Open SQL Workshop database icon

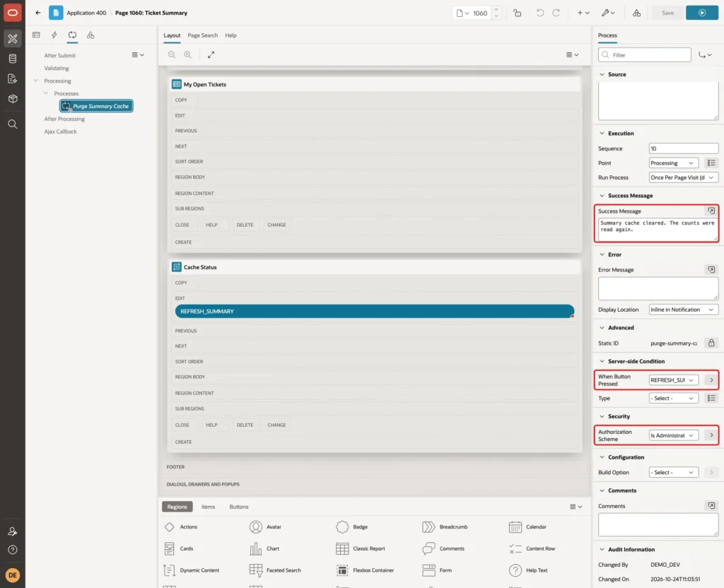[13, 59]
